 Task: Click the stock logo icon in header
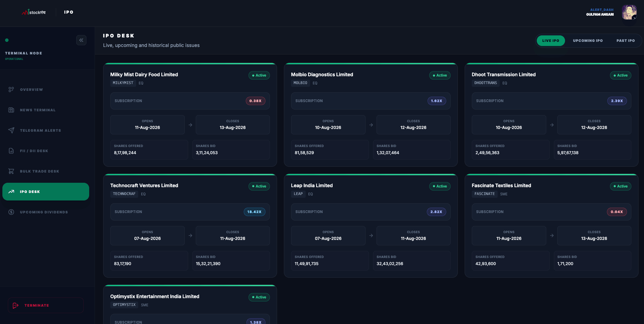33,12
